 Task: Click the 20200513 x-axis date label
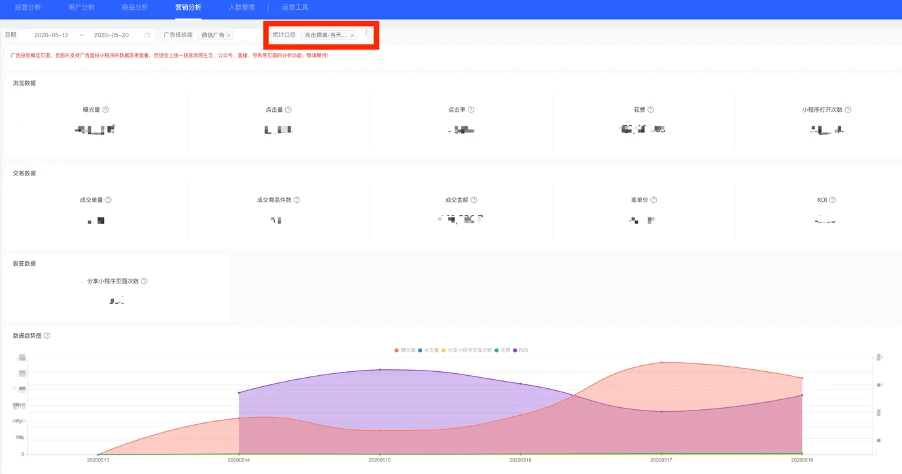pyautogui.click(x=97, y=460)
